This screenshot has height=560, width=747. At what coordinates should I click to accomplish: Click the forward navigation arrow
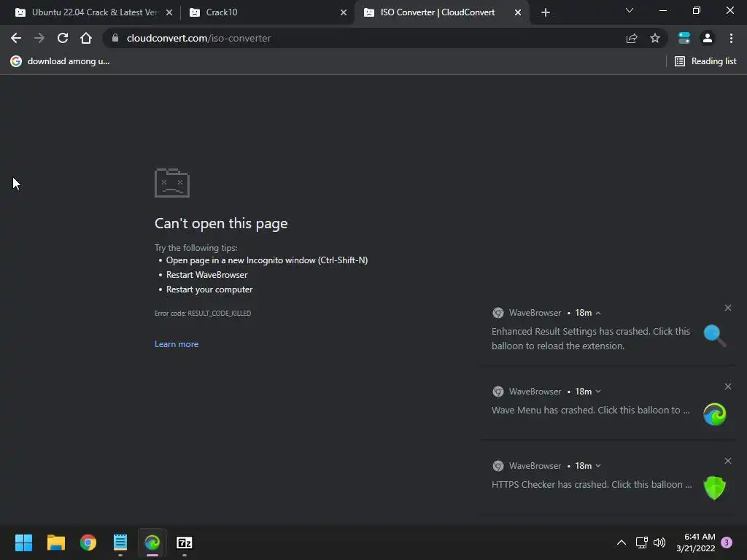click(39, 38)
